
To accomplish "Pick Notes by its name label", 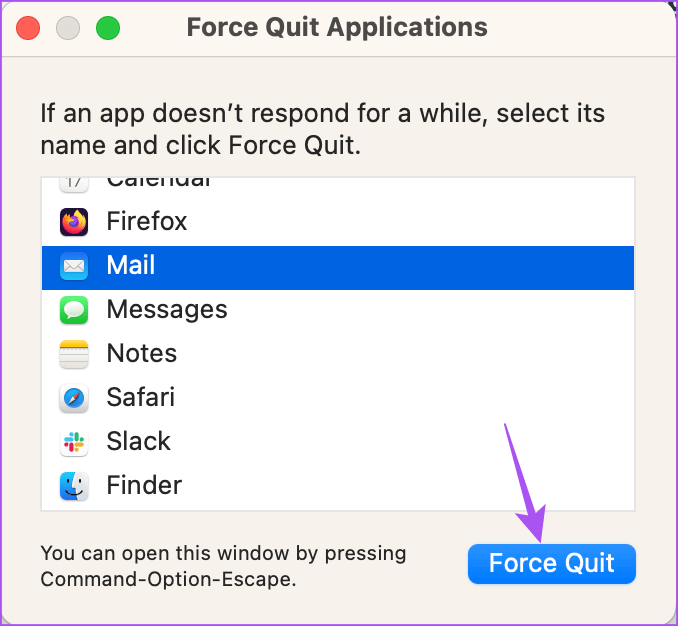I will 142,354.
